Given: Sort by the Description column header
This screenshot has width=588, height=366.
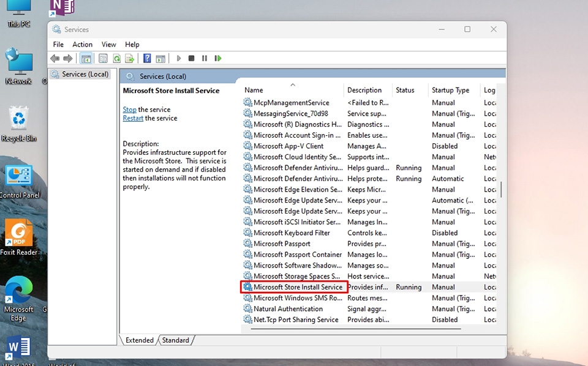Looking at the screenshot, I should tap(368, 90).
